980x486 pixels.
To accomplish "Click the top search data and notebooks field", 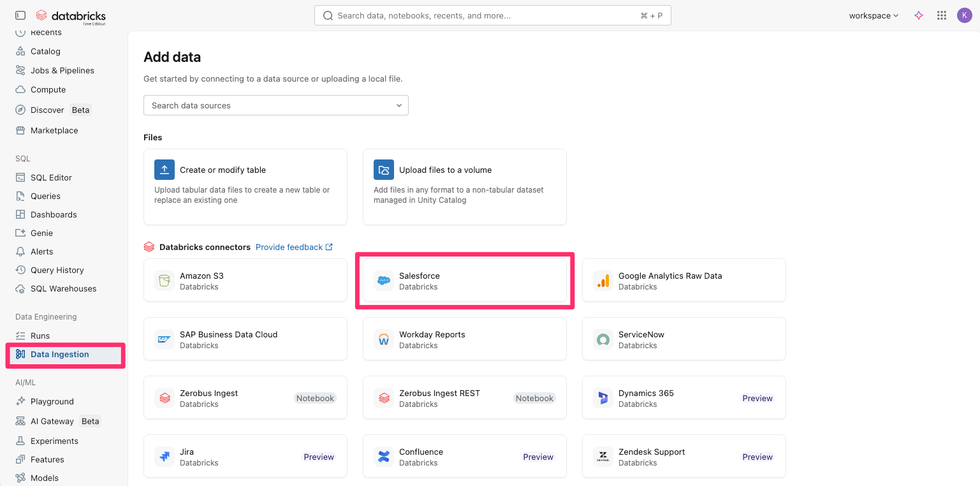I will (x=492, y=15).
